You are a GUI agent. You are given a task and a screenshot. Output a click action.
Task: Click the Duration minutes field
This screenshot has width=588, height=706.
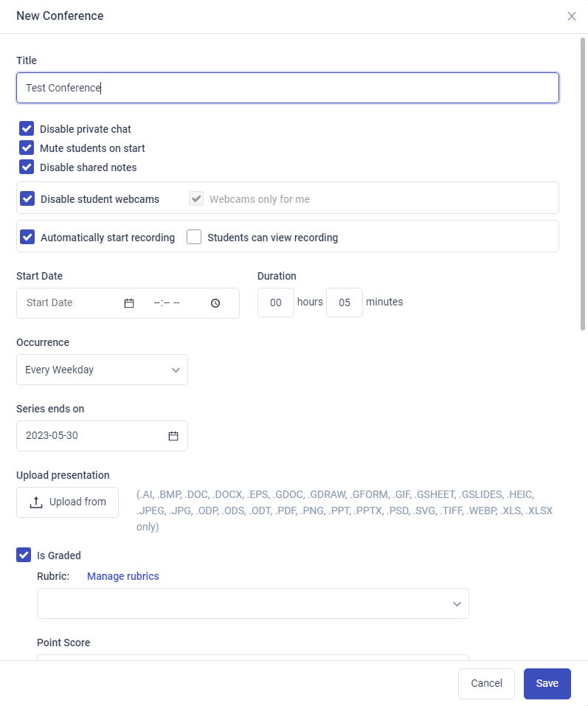[345, 302]
